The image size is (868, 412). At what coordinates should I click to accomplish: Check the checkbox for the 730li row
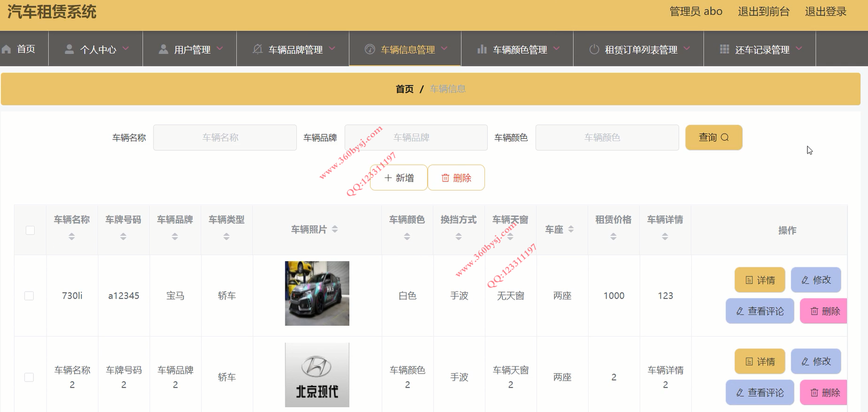[29, 296]
